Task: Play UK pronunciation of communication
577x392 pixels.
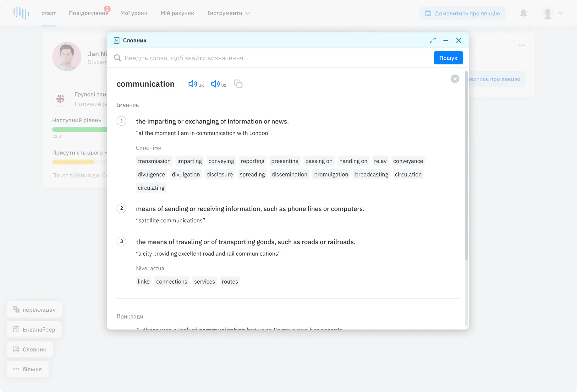Action: coord(196,84)
